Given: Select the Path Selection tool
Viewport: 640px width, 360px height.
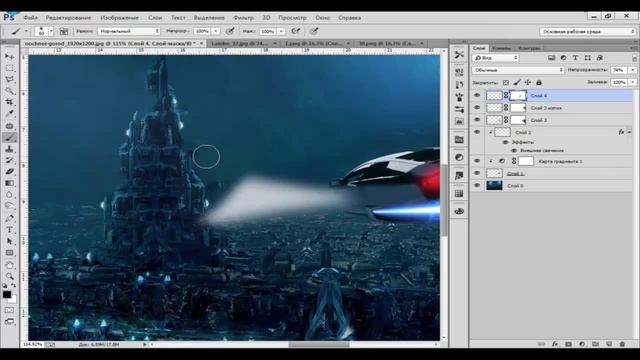Looking at the screenshot, I should 9,242.
